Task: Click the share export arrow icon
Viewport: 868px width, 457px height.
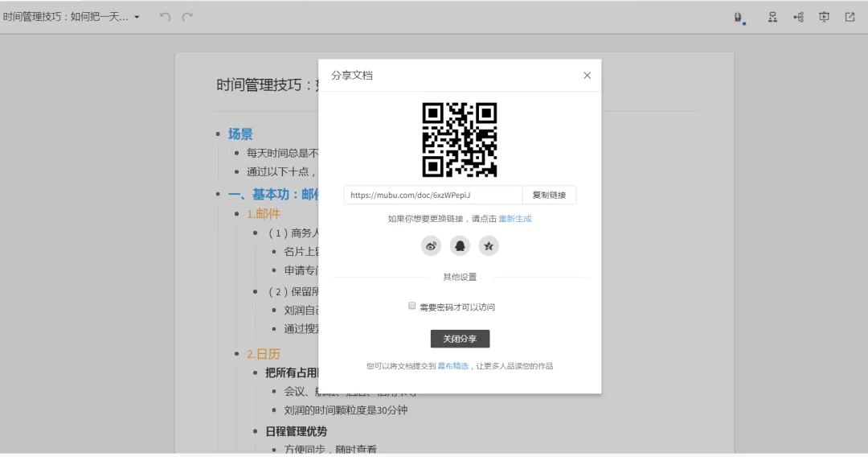Action: click(850, 17)
